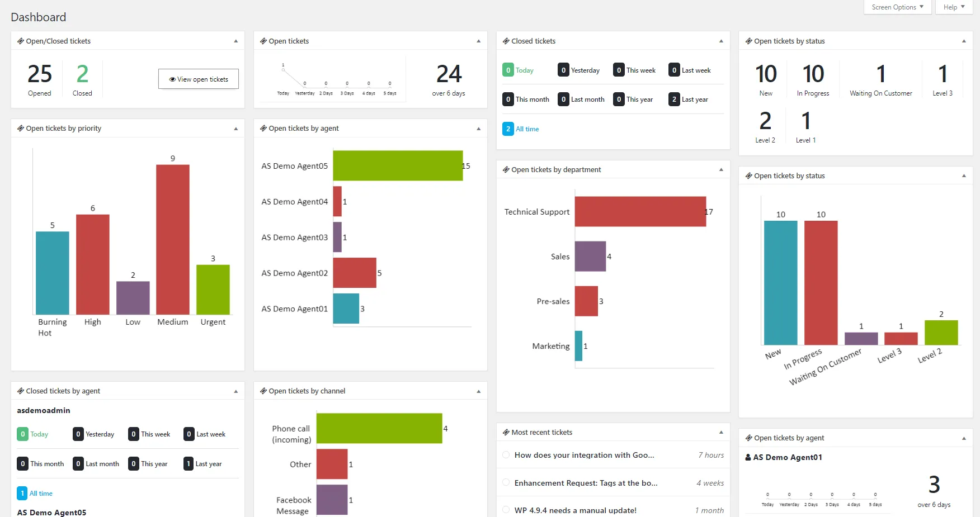980x517 pixels.
Task: Click ticket icon in Most recent tickets header
Action: [506, 432]
